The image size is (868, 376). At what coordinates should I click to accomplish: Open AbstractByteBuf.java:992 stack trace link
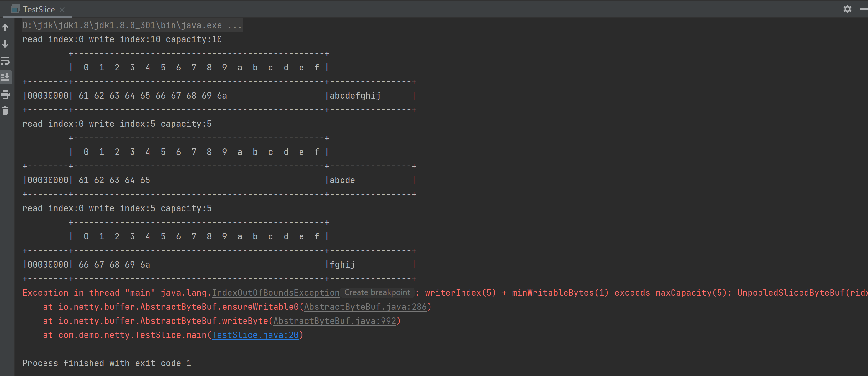click(334, 321)
